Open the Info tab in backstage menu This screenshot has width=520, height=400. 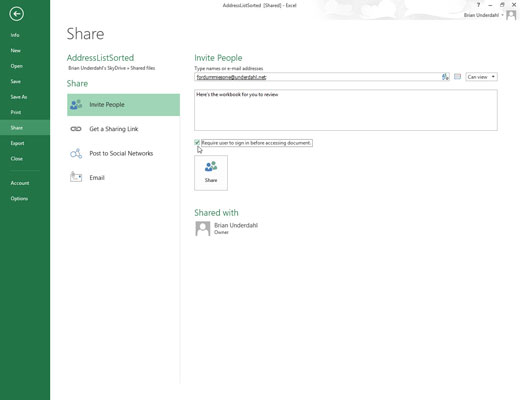(x=15, y=35)
